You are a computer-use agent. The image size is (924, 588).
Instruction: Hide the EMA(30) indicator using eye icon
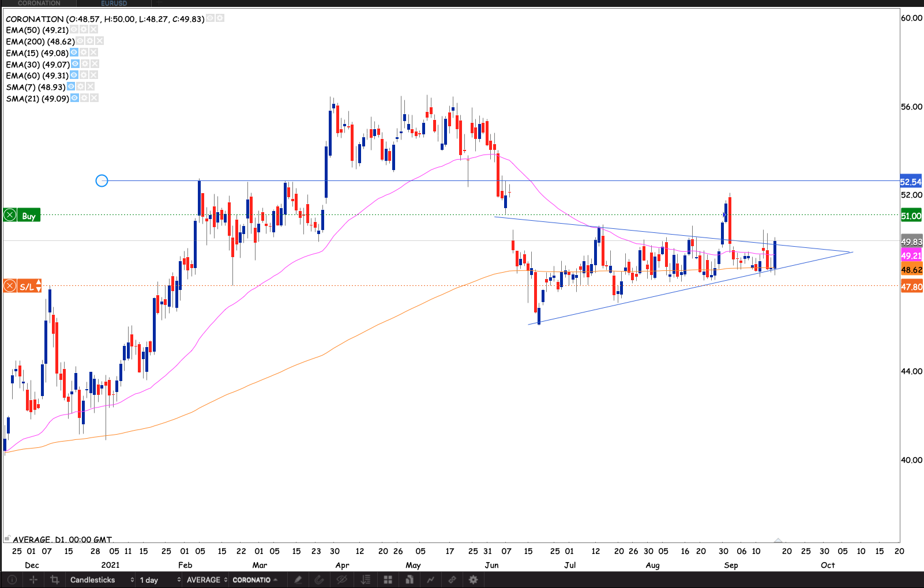point(75,64)
